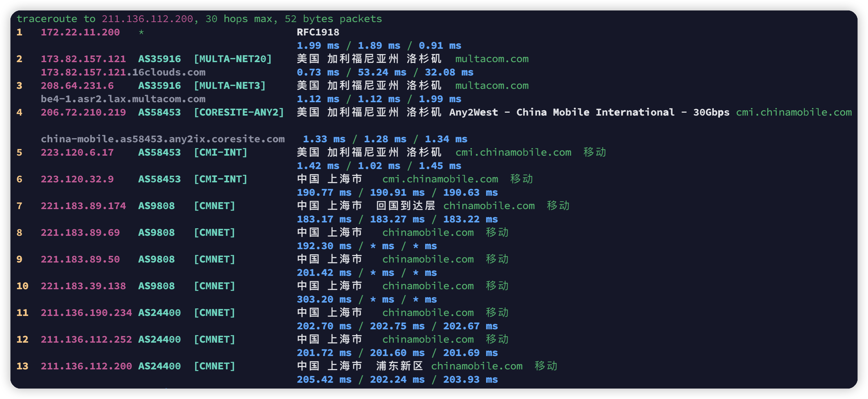This screenshot has width=868, height=399.
Task: Select hop 10 IP 221.183.39.138
Action: [x=83, y=286]
